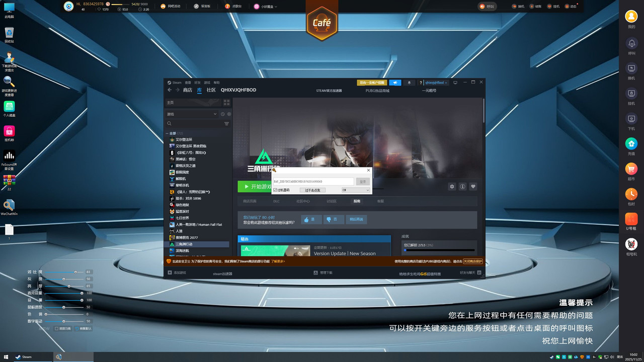Click the 开始游戏 play button

pyautogui.click(x=255, y=187)
